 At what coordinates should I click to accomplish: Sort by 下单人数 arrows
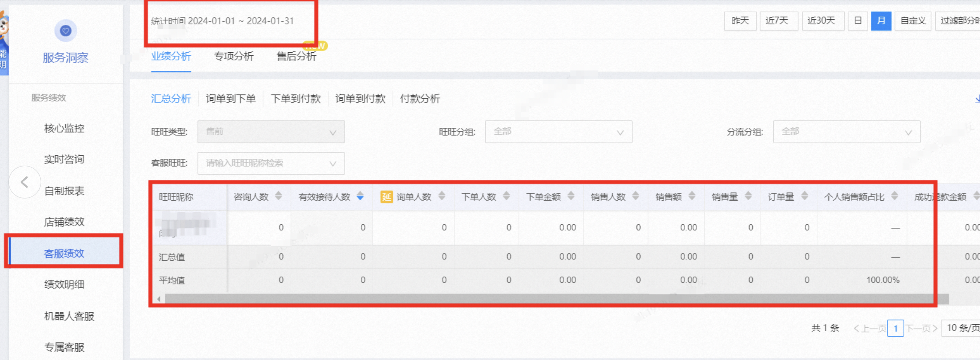click(507, 196)
